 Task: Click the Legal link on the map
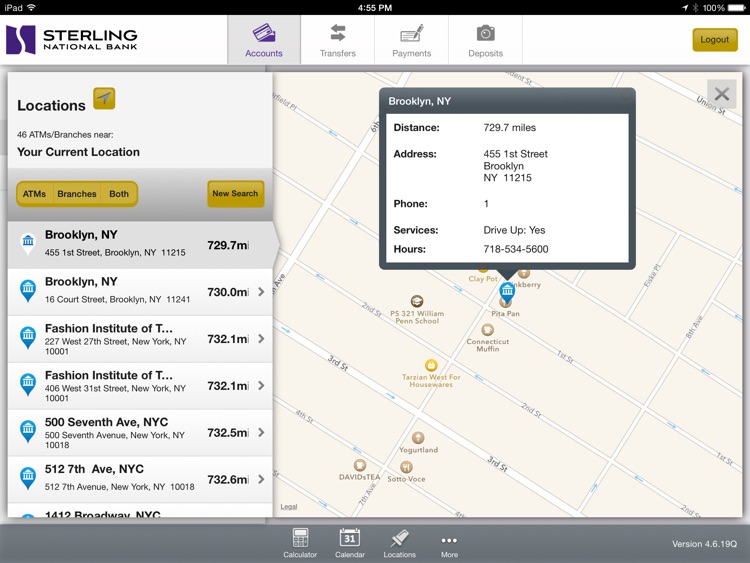click(x=289, y=507)
